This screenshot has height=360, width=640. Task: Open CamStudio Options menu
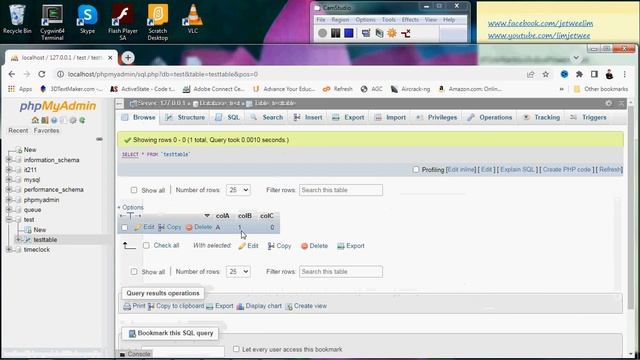(x=365, y=20)
